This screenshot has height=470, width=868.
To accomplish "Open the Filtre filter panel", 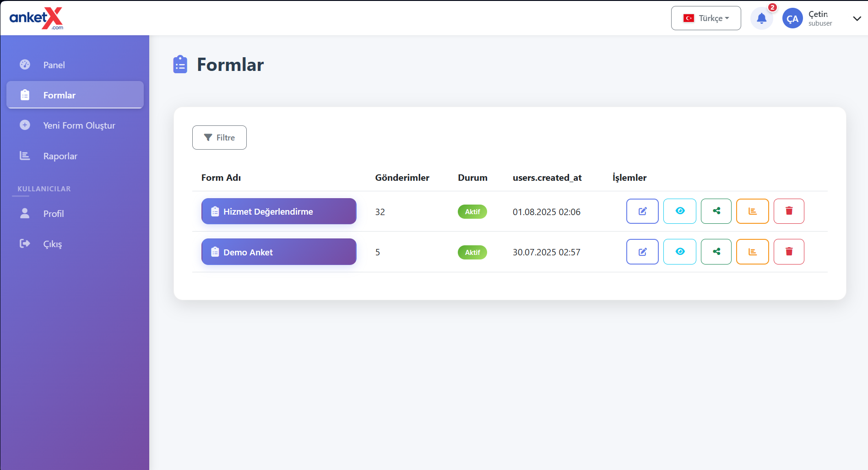I will 219,137.
